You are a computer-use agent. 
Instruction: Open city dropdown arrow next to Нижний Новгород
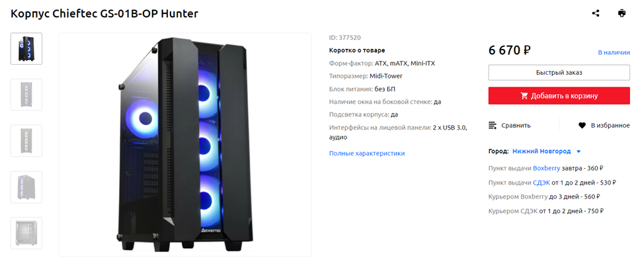click(579, 152)
